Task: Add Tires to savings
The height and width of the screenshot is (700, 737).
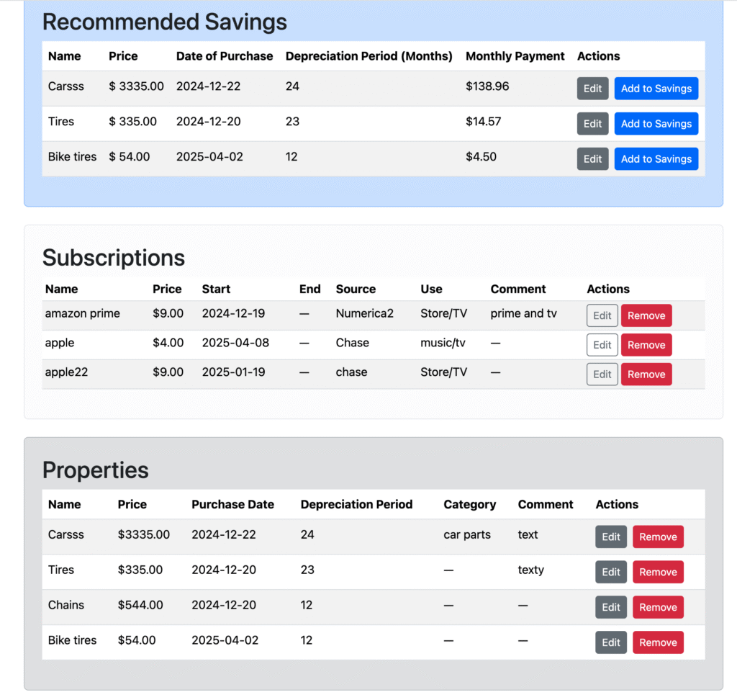Action: 656,124
